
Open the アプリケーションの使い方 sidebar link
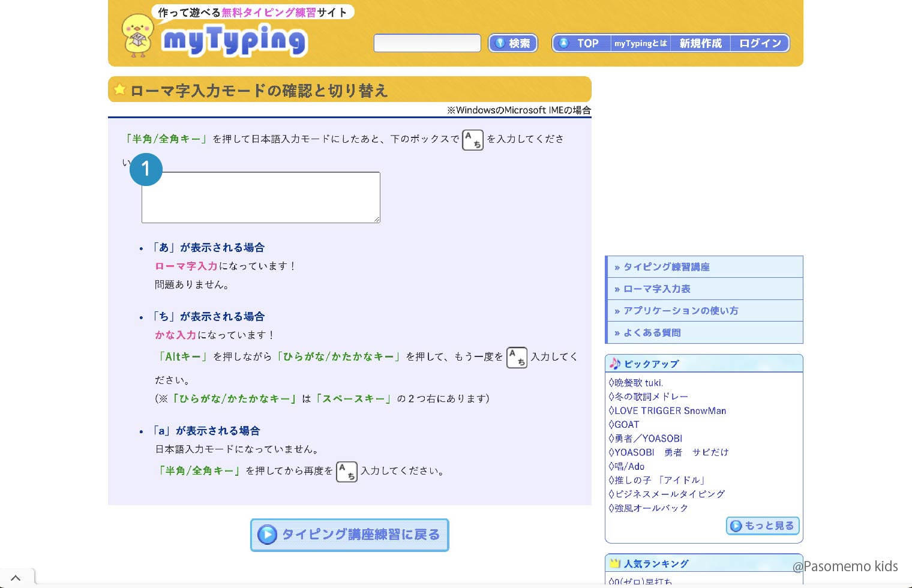pos(705,311)
